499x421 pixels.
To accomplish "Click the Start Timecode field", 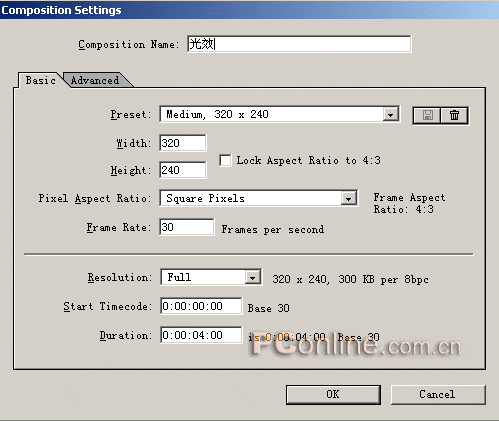I will pos(201,306).
